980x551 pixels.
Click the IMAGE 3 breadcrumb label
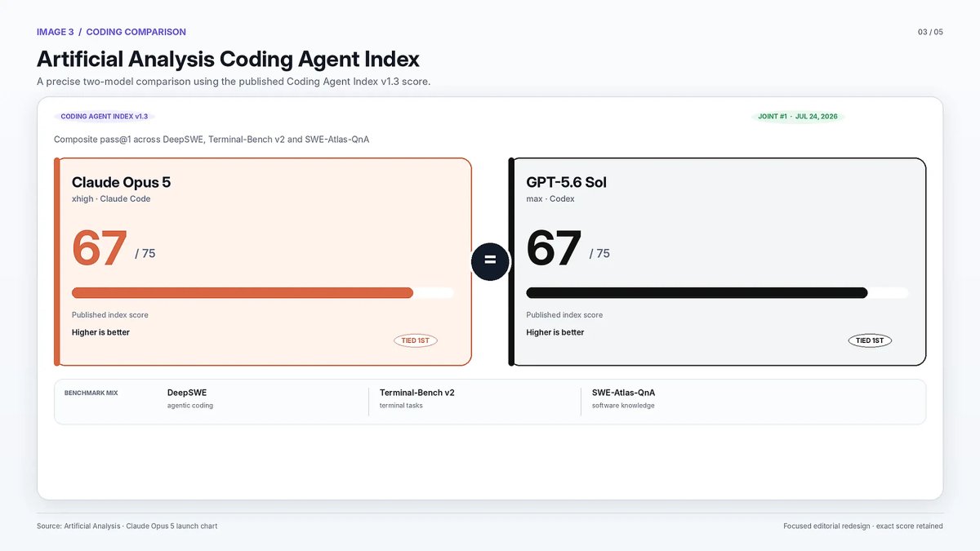click(x=55, y=32)
